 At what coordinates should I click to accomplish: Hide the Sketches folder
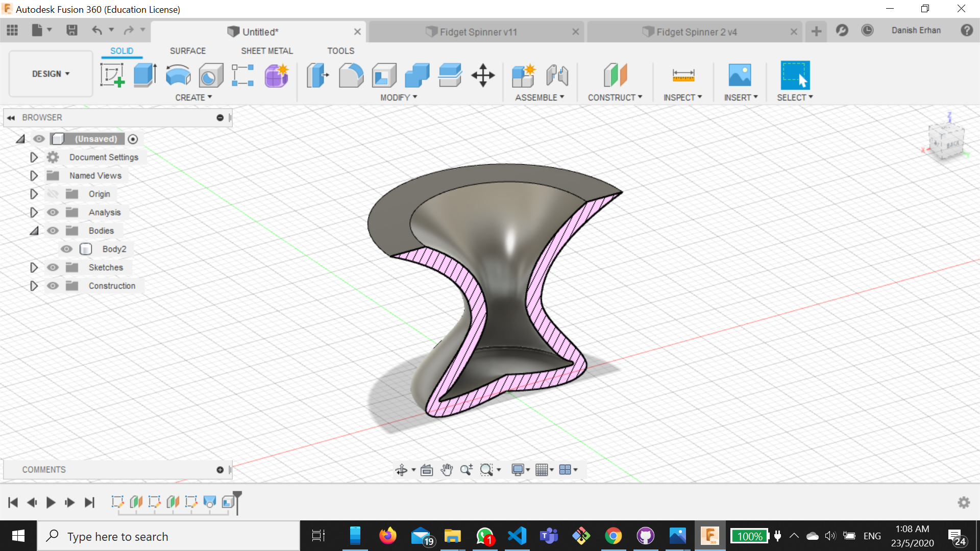pyautogui.click(x=53, y=267)
